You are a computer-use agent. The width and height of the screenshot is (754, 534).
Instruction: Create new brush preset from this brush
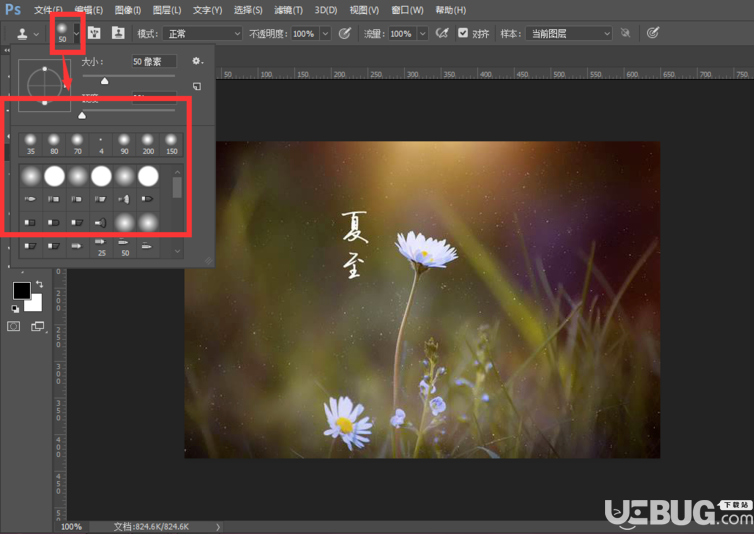tap(197, 86)
